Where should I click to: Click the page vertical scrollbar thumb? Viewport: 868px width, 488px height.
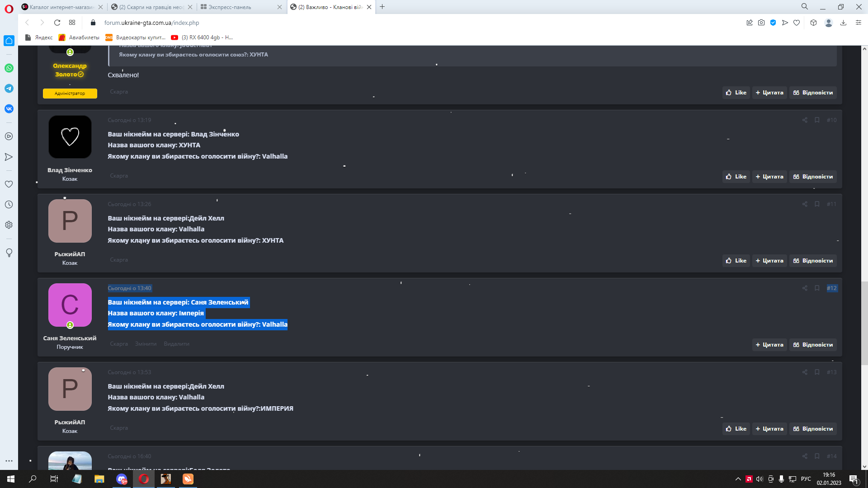tap(864, 323)
